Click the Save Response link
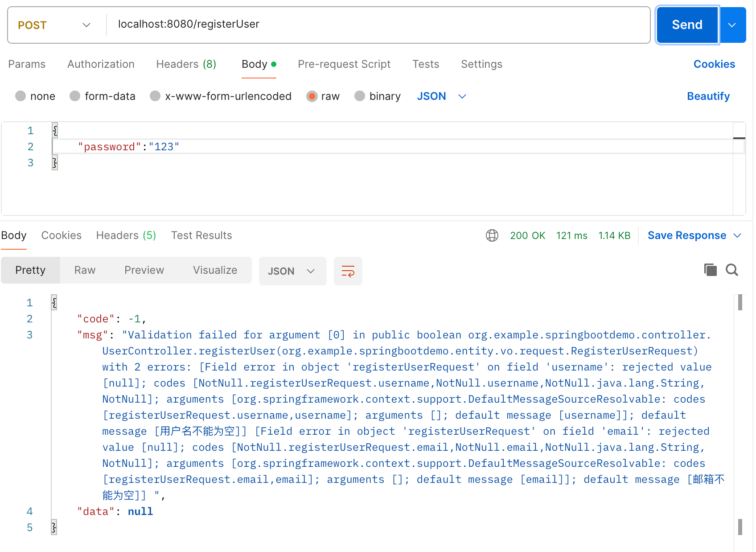 tap(687, 235)
